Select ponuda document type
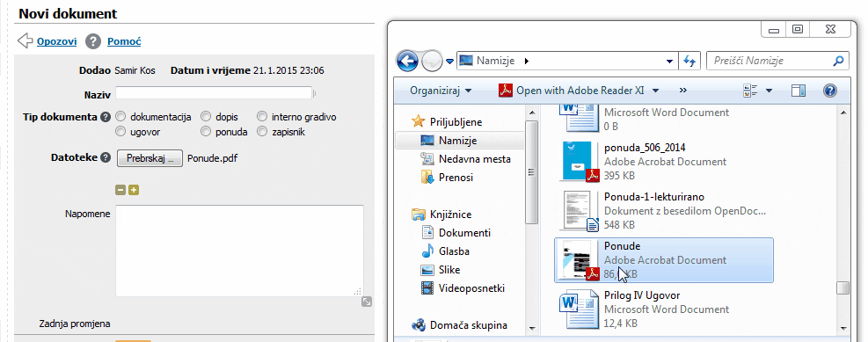The height and width of the screenshot is (342, 868). 206,132
